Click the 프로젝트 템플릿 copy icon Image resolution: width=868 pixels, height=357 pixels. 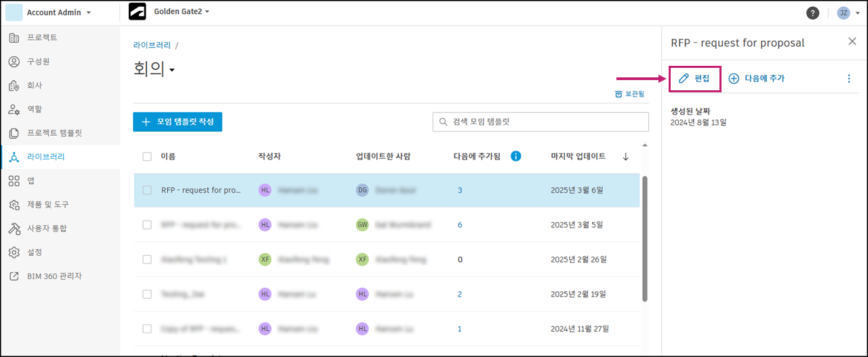[14, 133]
